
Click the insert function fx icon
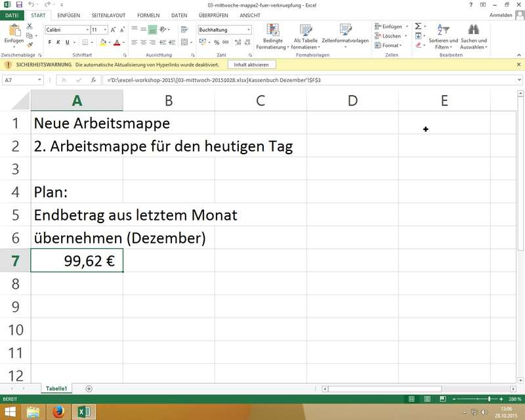93,79
